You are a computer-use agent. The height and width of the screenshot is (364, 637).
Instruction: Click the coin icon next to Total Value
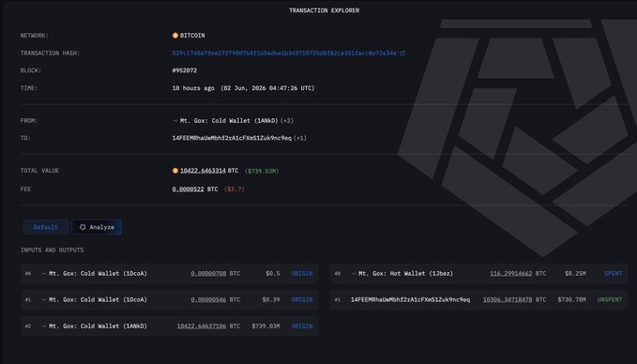tap(175, 171)
